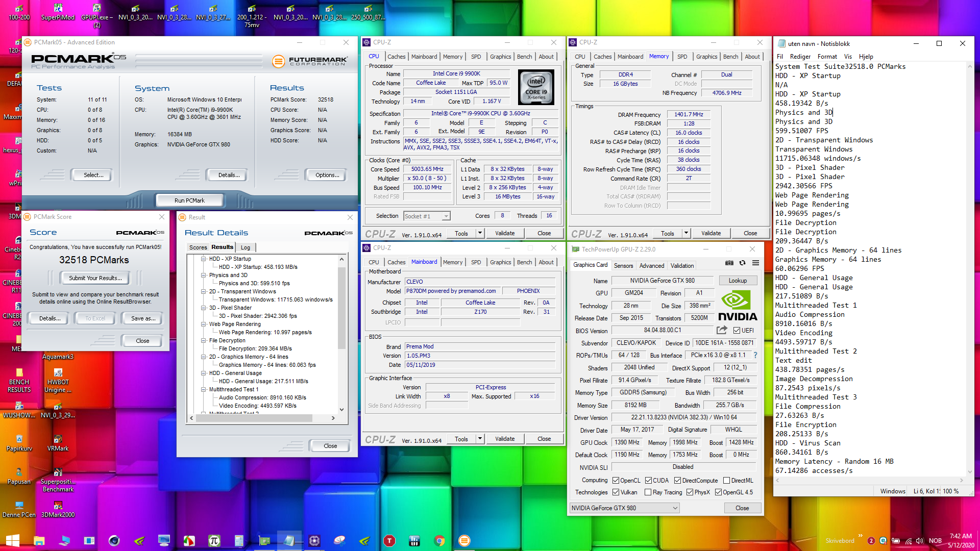980x551 pixels.
Task: Toggle the Vulkan checkbox
Action: tap(616, 492)
